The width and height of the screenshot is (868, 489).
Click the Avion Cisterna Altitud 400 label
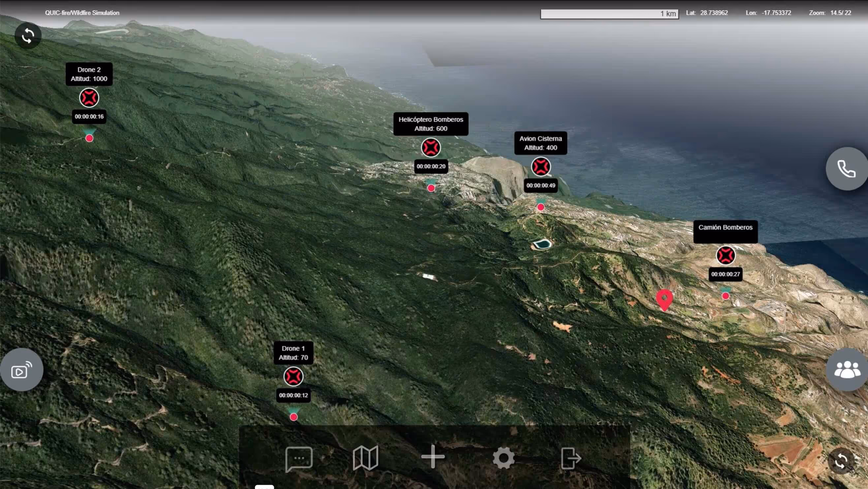click(x=541, y=143)
